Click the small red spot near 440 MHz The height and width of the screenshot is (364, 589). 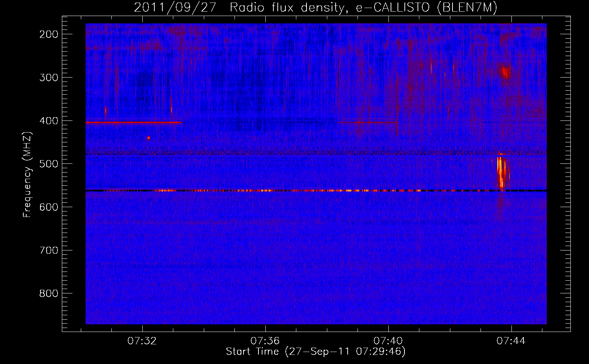pyautogui.click(x=149, y=138)
